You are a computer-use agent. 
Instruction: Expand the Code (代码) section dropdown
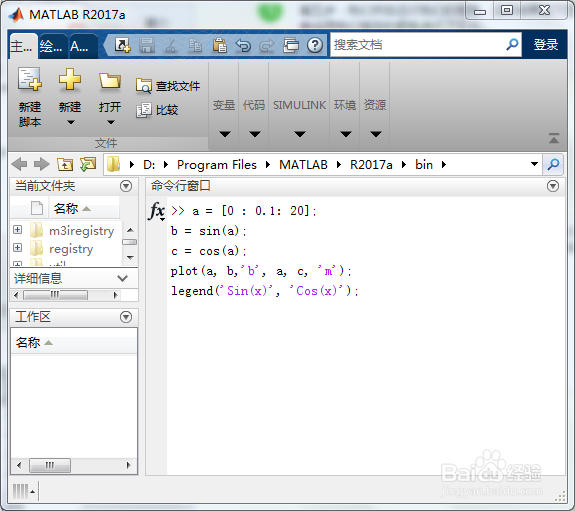click(x=254, y=134)
